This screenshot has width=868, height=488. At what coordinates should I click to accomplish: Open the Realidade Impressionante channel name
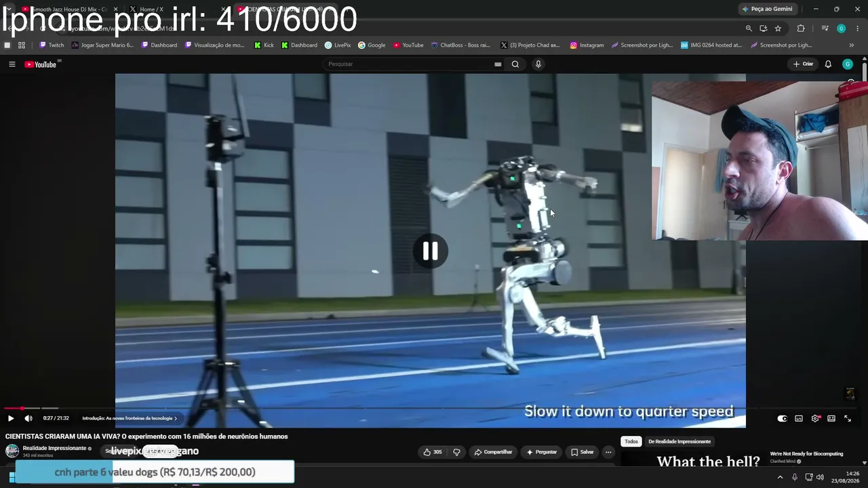pyautogui.click(x=54, y=448)
